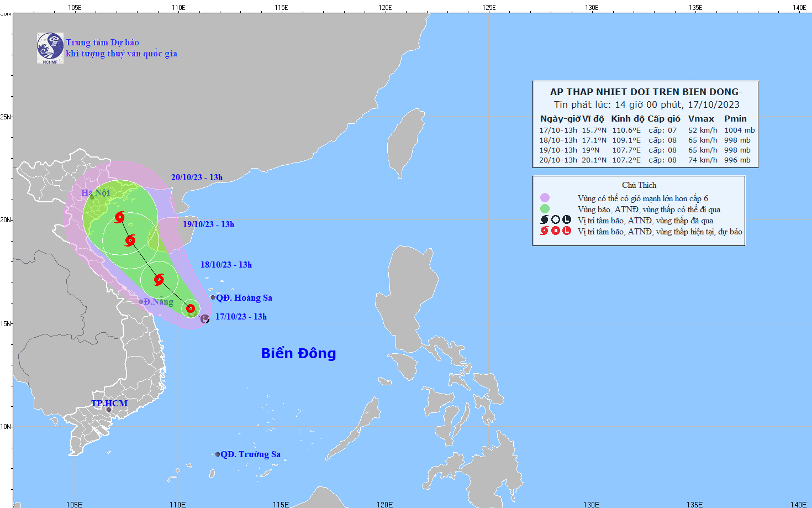Click the '109.1°E' longitude cell
Image resolution: width=812 pixels, height=508 pixels.
tap(626, 140)
